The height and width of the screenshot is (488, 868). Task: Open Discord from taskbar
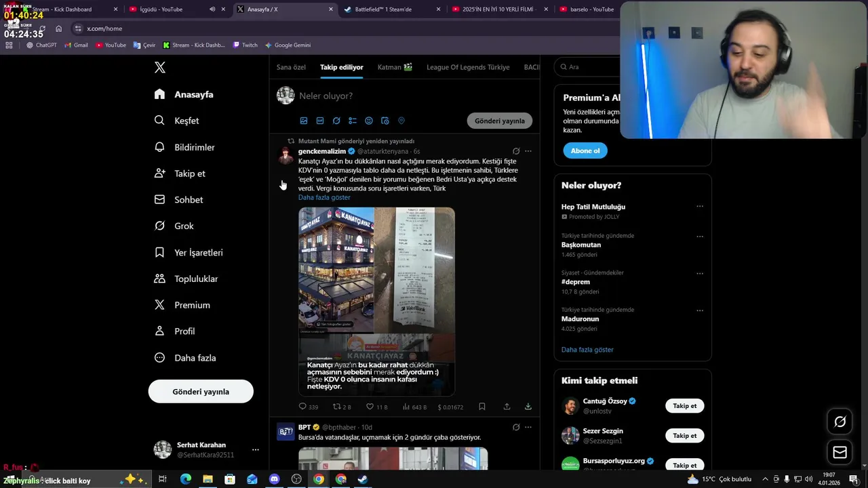[x=274, y=479]
